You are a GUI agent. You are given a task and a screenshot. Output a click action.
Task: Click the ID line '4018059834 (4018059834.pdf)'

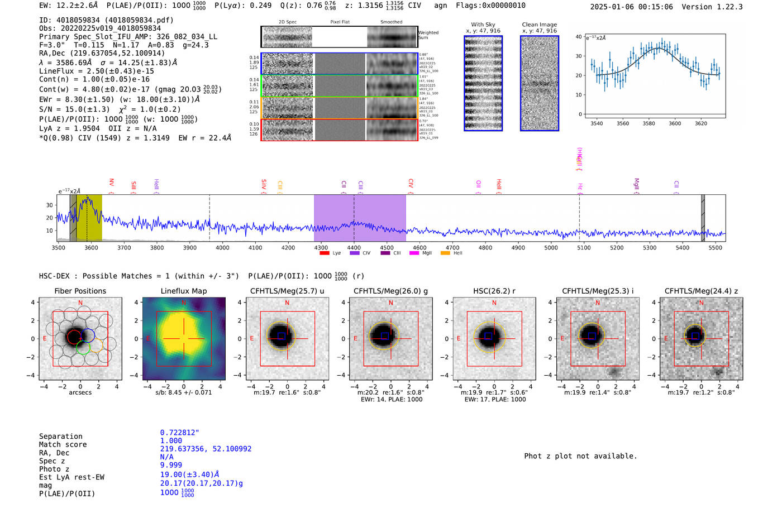click(x=106, y=20)
